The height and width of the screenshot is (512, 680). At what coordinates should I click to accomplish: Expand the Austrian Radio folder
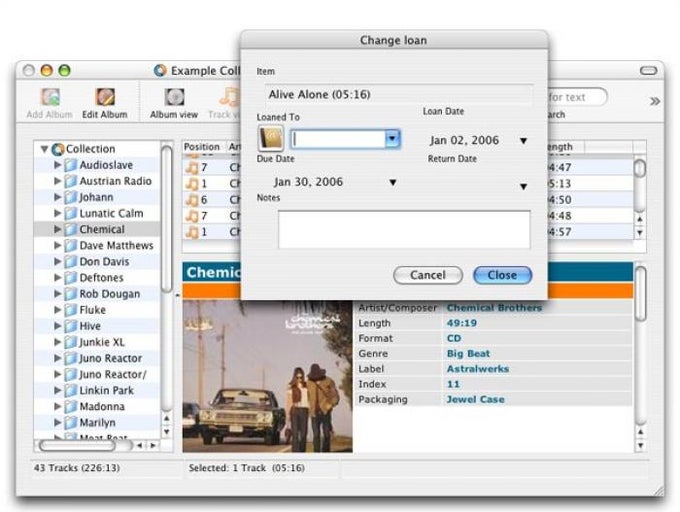[57, 181]
